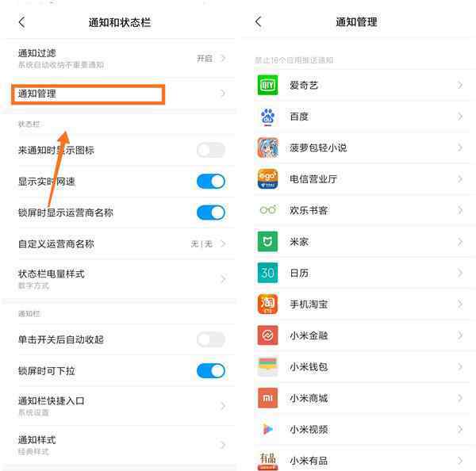Viewport: 476px width, 471px height.
Task: Tap the 电信营业厅 app icon
Action: tap(267, 179)
